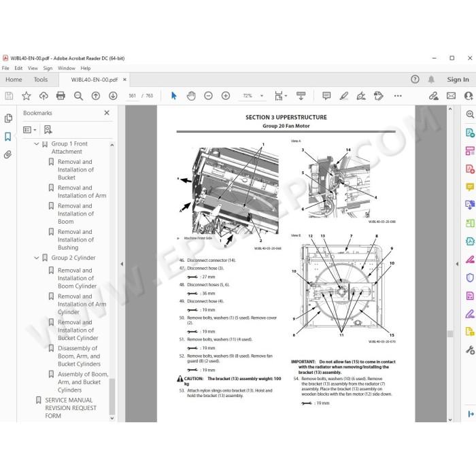Open Service Manual Revision Request Form bookmark
Screen dimensions: 476x476
coord(71,408)
